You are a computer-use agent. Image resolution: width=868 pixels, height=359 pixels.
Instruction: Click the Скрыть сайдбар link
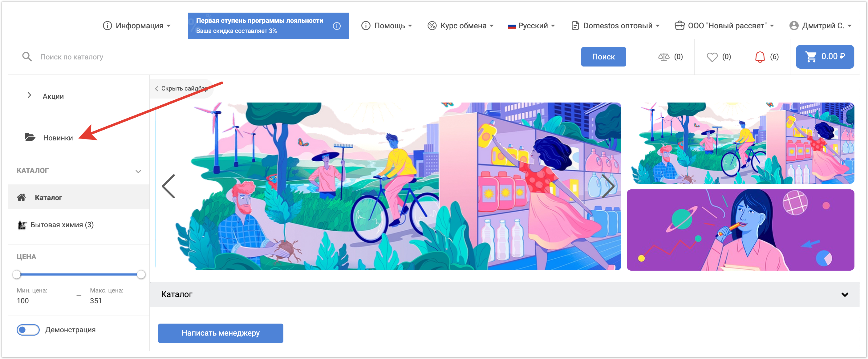(181, 89)
